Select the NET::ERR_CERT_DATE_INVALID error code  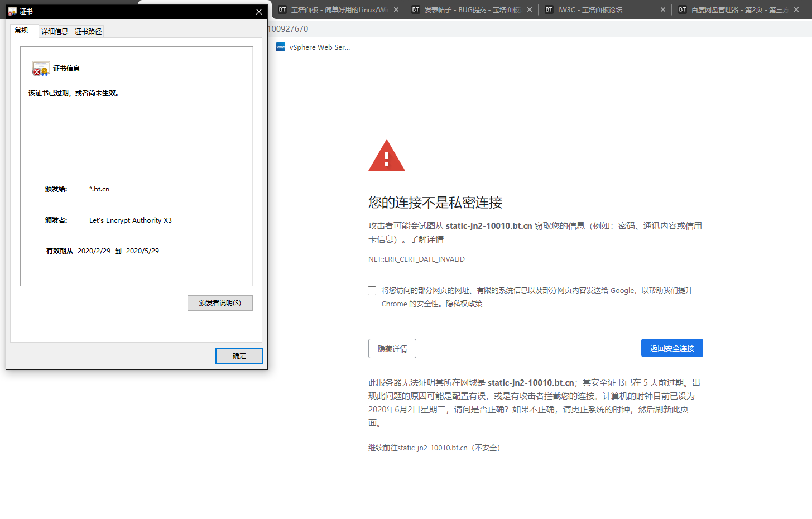click(x=416, y=259)
